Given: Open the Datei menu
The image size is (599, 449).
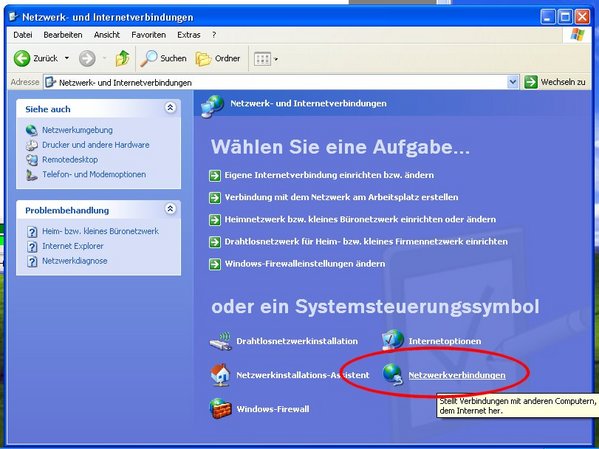Looking at the screenshot, I should (x=23, y=35).
